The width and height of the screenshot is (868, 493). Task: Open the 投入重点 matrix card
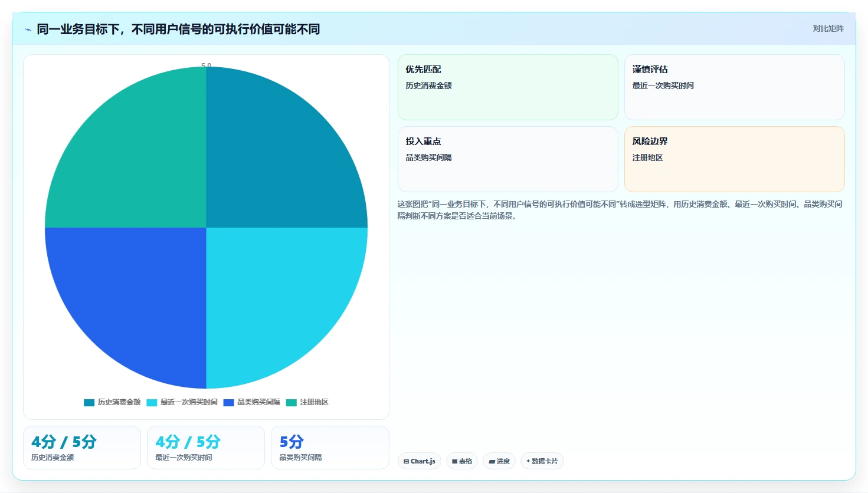tap(508, 159)
